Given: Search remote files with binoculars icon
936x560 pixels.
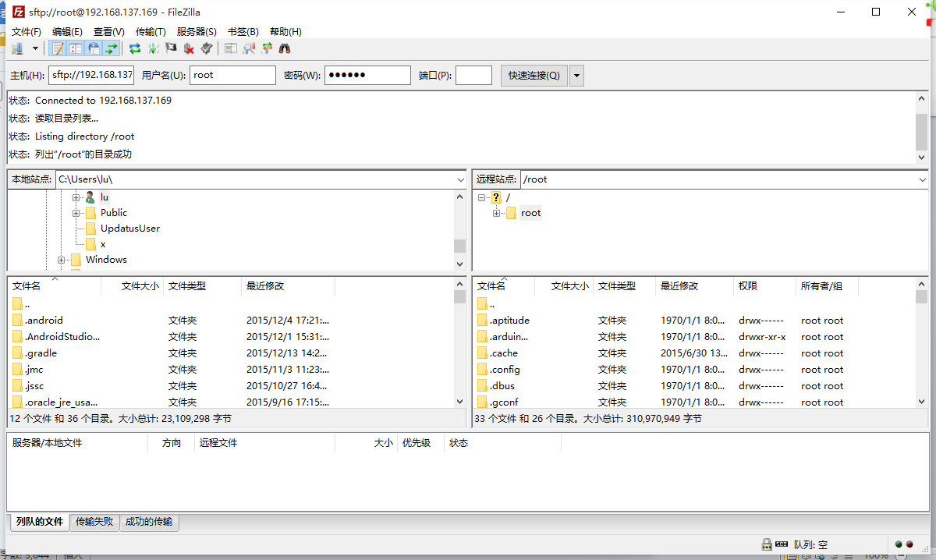Looking at the screenshot, I should pyautogui.click(x=285, y=48).
